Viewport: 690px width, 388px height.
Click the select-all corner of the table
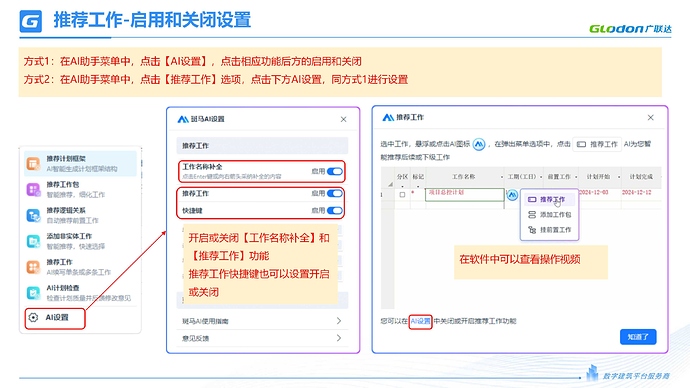click(388, 177)
